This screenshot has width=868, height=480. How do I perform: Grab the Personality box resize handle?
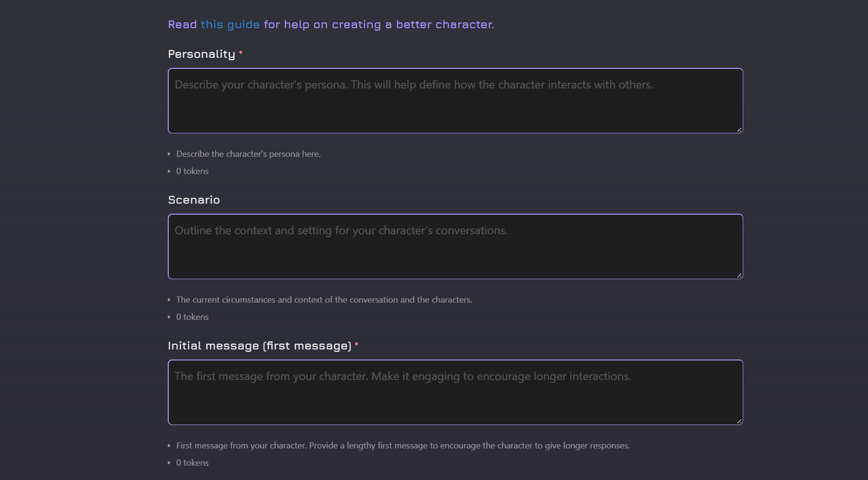tap(739, 130)
